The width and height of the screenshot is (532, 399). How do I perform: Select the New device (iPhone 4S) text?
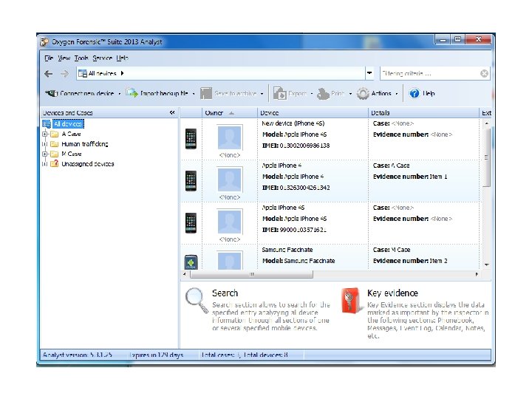point(293,123)
